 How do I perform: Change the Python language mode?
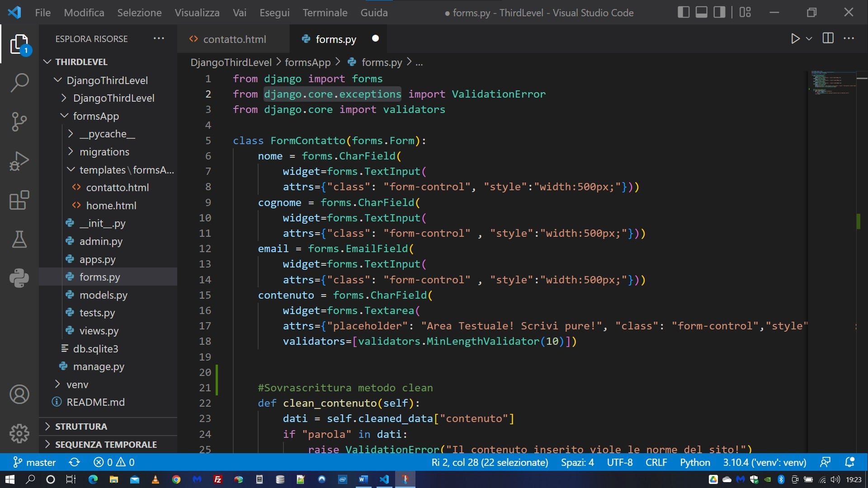coord(695,462)
